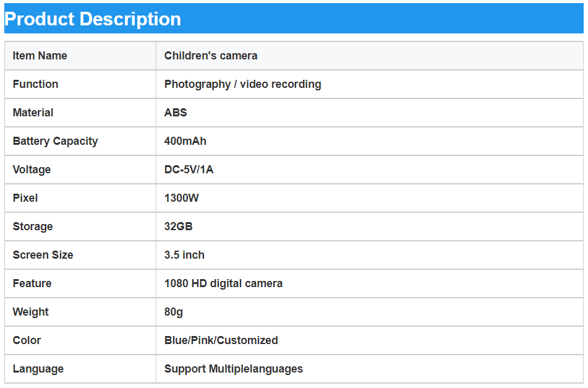The image size is (588, 388).
Task: Select the ABS material value
Action: point(176,113)
